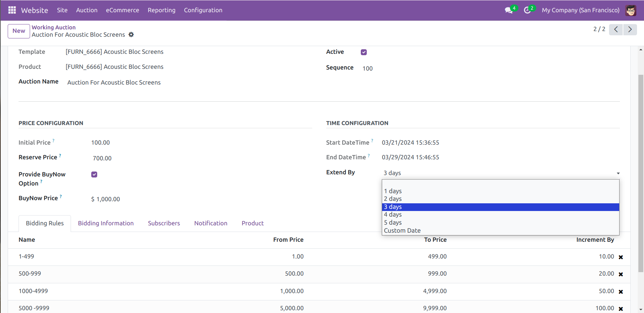Delete the 1-499 bidding rule row
This screenshot has width=644, height=313.
[x=621, y=257]
